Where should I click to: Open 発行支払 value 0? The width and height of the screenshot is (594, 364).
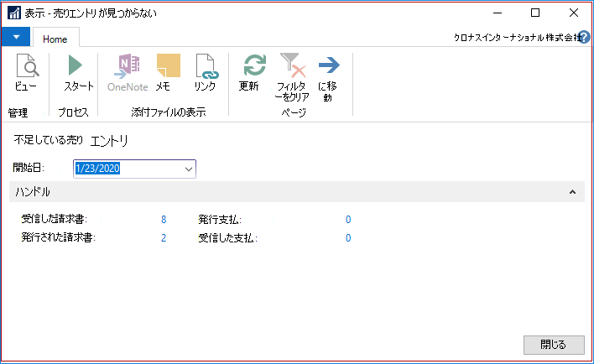(348, 220)
